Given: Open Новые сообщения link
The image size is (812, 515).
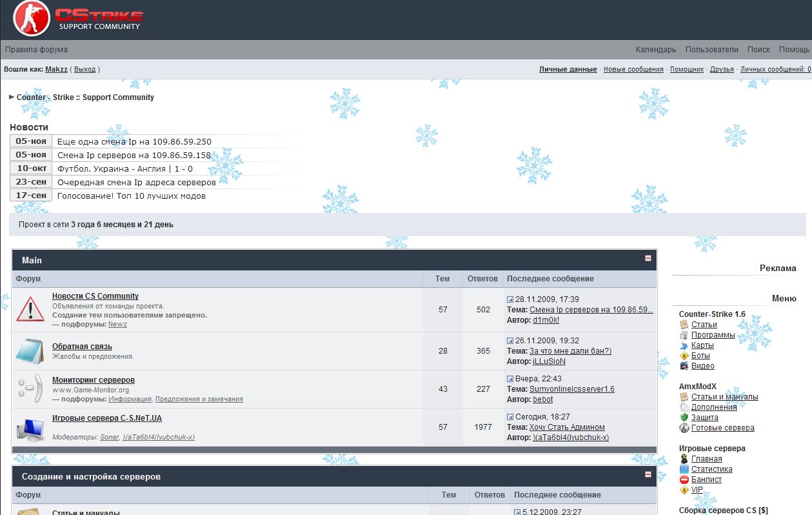Looking at the screenshot, I should pyautogui.click(x=633, y=69).
